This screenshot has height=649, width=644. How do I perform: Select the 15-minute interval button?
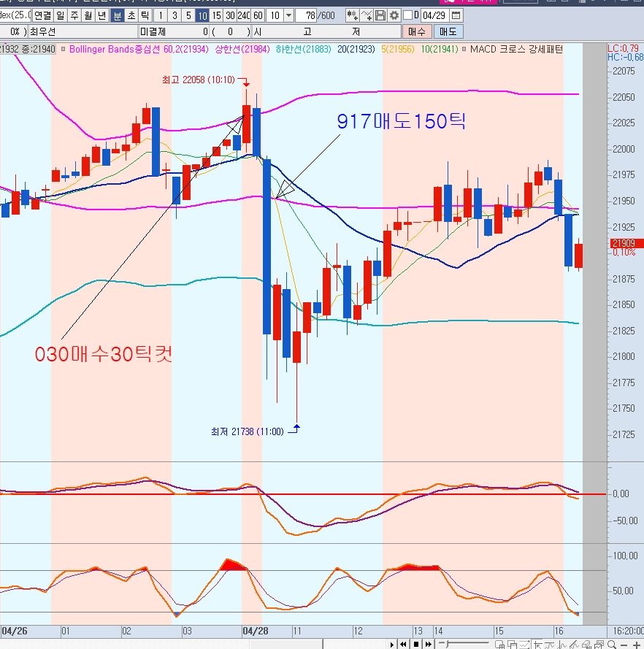click(x=216, y=15)
